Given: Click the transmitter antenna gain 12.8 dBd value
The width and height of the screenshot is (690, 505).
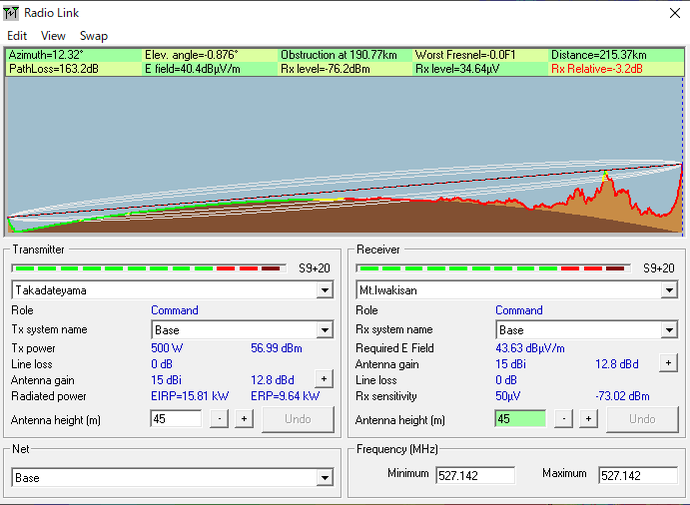Looking at the screenshot, I should (272, 380).
